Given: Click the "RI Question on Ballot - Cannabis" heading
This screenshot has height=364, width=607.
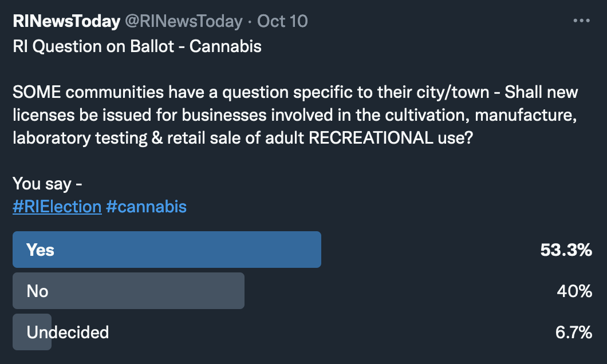Looking at the screenshot, I should click(137, 46).
